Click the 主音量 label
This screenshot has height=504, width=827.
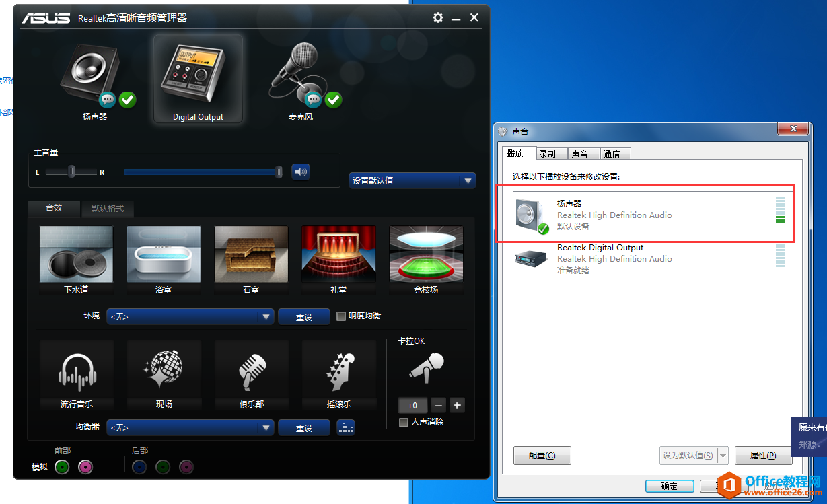click(x=46, y=153)
